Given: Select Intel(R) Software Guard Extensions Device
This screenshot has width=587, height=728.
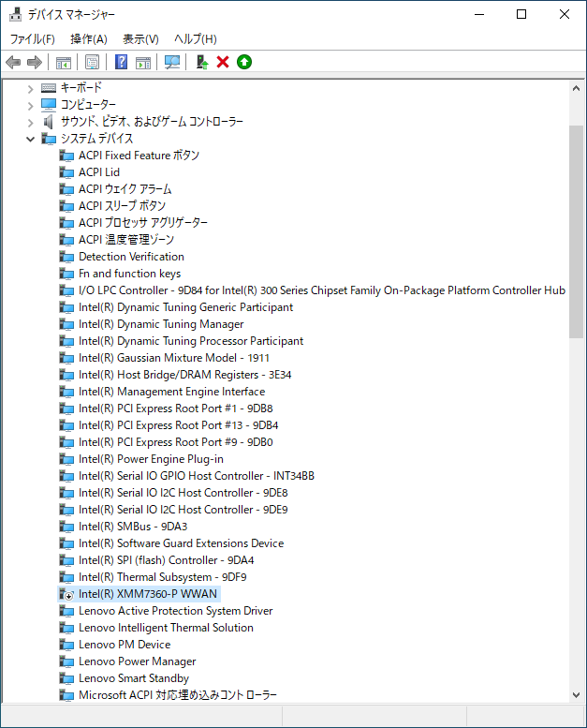Looking at the screenshot, I should point(181,543).
